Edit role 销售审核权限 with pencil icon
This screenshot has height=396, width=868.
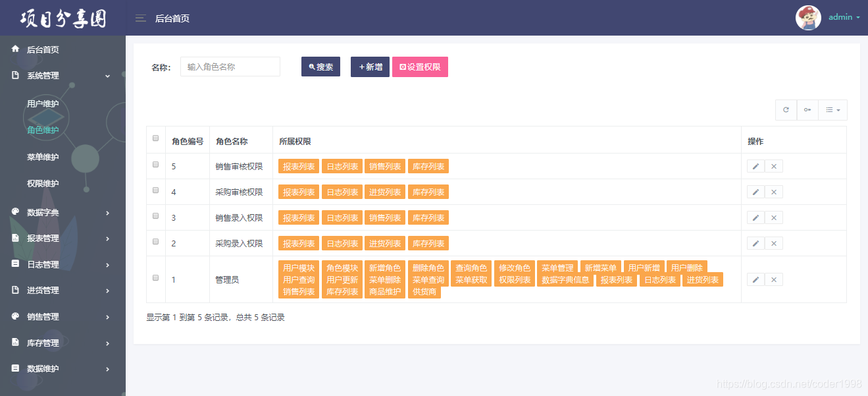tap(755, 166)
